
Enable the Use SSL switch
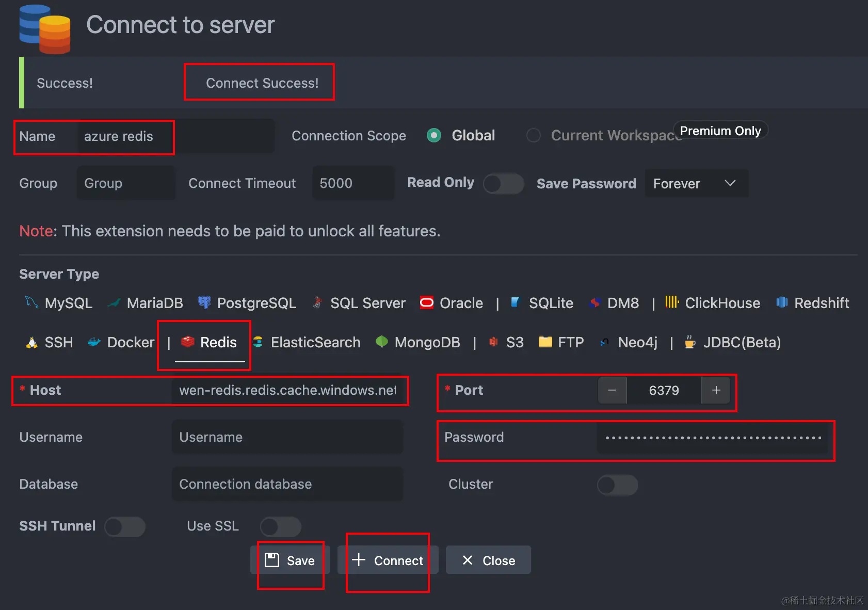tap(281, 526)
